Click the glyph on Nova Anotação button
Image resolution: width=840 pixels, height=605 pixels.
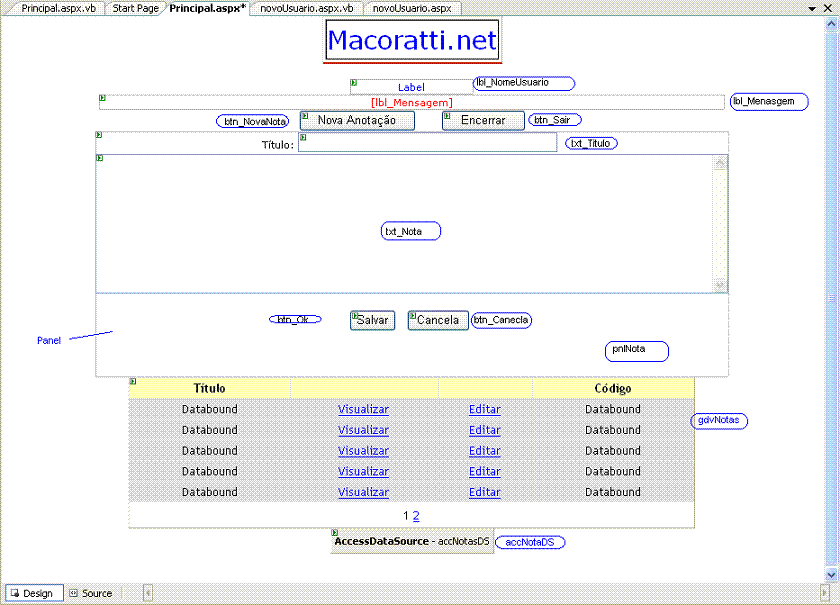(x=305, y=116)
